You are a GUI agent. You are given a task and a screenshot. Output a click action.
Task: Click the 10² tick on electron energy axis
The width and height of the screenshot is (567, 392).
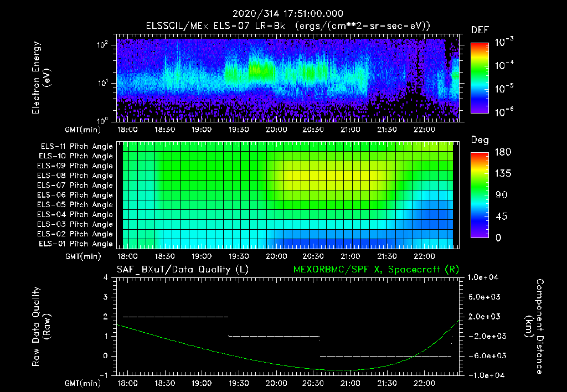(x=102, y=45)
